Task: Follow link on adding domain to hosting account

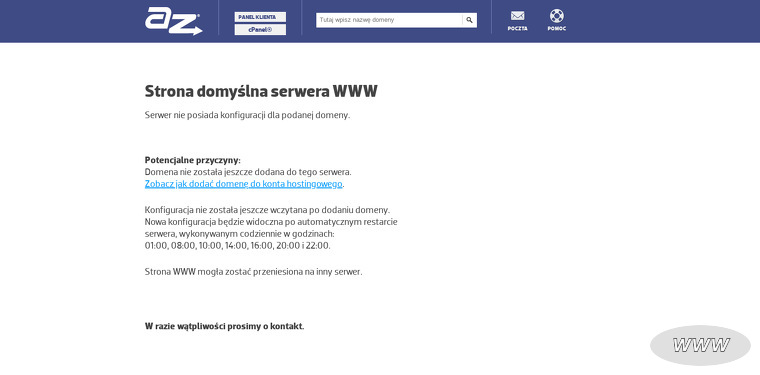Action: tap(243, 184)
